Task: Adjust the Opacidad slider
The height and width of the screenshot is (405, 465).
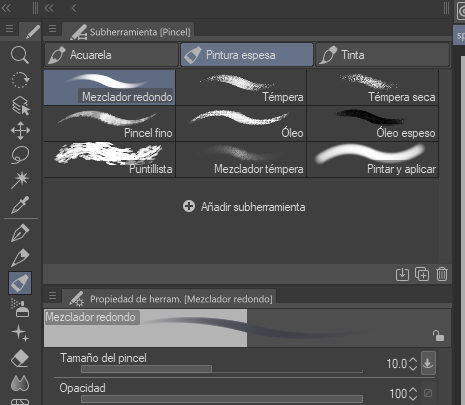Action: (222, 399)
